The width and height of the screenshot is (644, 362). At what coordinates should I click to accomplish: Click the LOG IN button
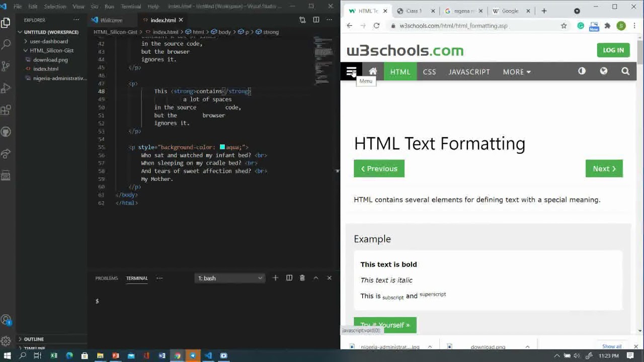(613, 50)
